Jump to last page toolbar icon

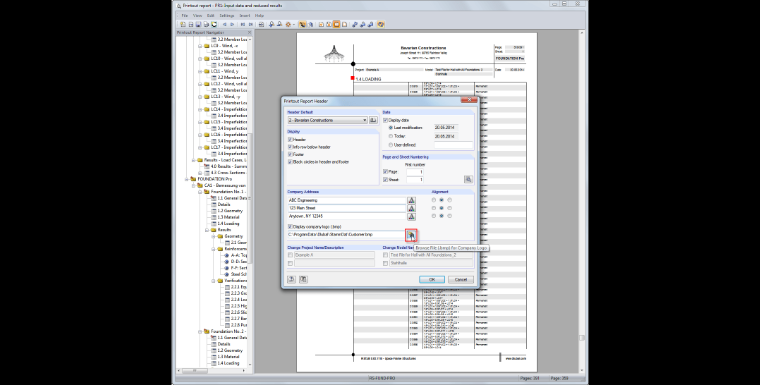[251, 24]
